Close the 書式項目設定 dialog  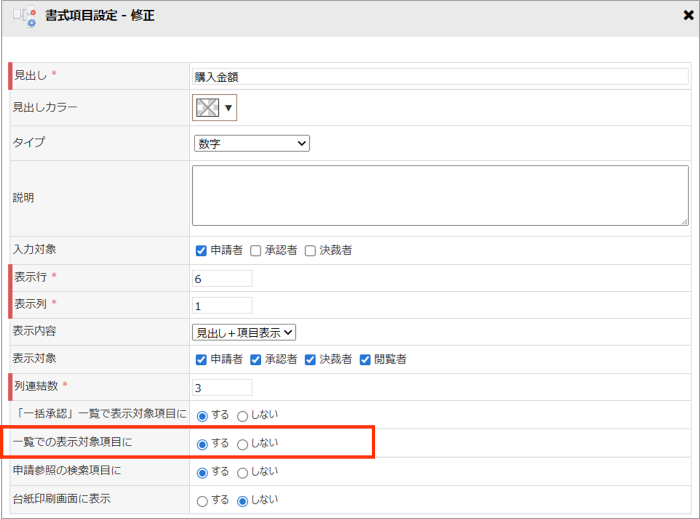[688, 17]
